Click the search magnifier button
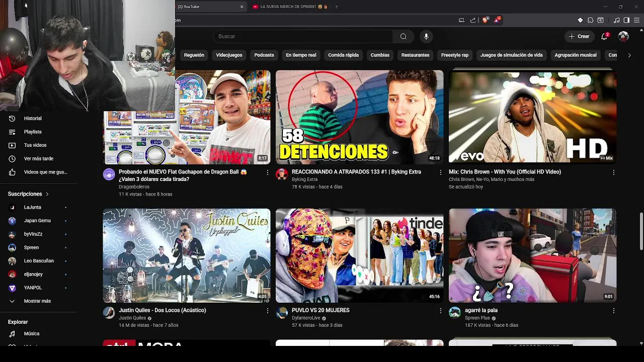 tap(403, 36)
